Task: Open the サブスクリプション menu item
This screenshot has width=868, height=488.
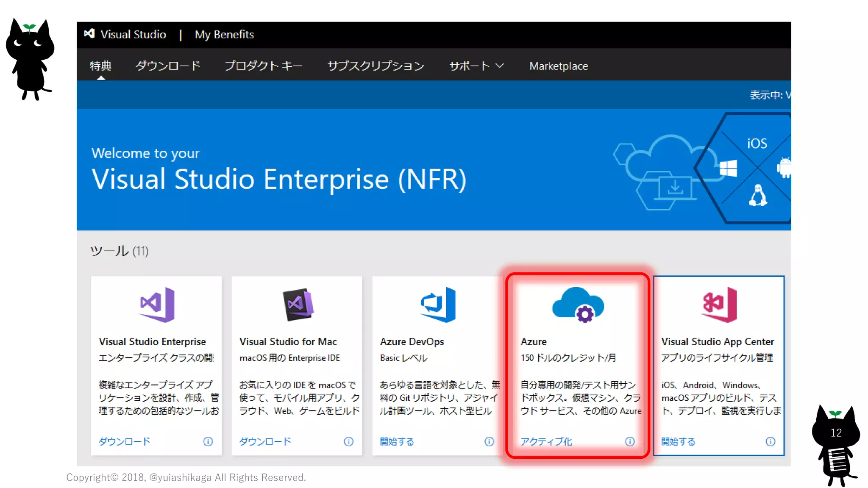Action: click(376, 66)
